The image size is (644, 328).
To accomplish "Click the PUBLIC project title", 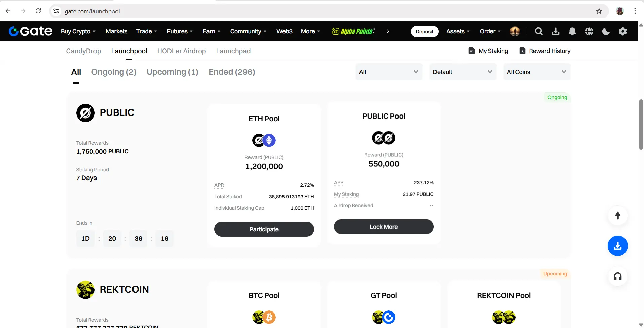I will [x=117, y=112].
